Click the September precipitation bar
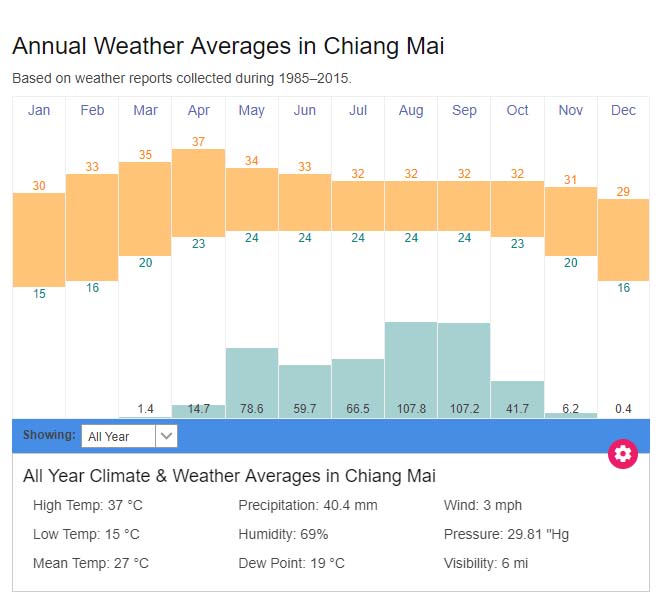 (x=464, y=368)
